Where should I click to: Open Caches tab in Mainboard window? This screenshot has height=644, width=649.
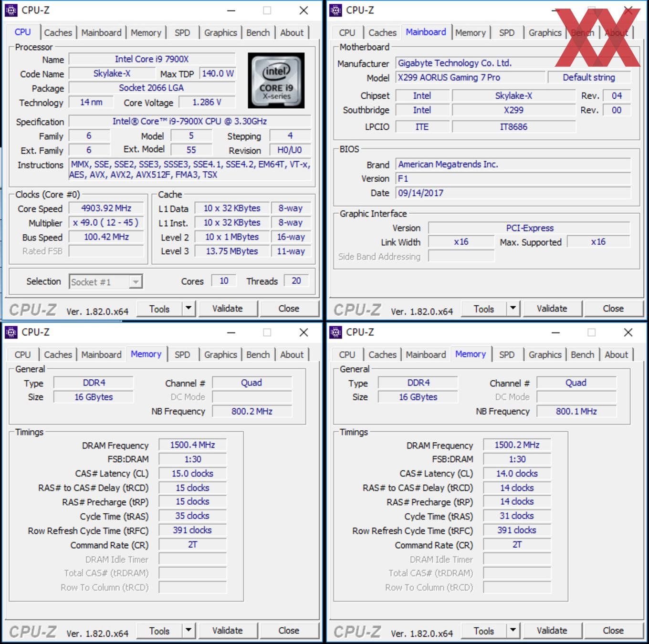(x=382, y=32)
